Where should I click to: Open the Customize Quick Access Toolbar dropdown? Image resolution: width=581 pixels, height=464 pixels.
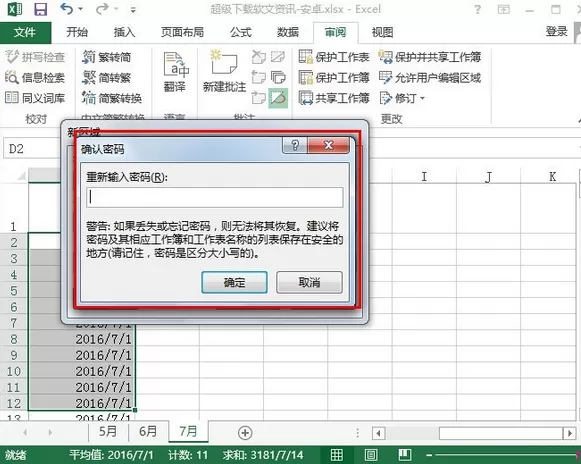click(x=133, y=10)
